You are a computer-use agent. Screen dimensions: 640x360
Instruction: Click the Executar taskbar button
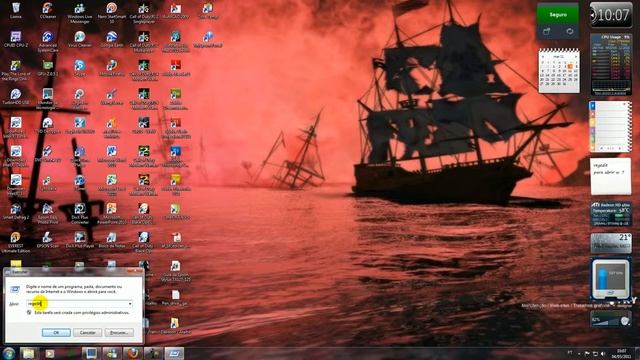[174, 353]
